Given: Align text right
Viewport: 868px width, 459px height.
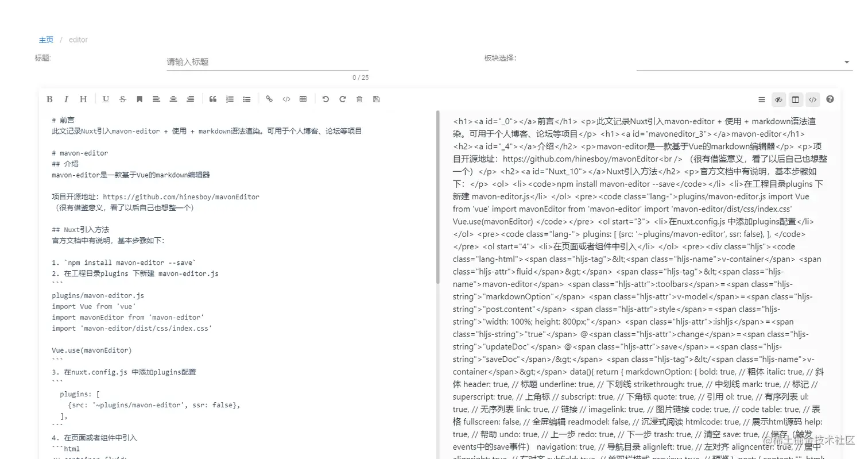Looking at the screenshot, I should [x=190, y=99].
